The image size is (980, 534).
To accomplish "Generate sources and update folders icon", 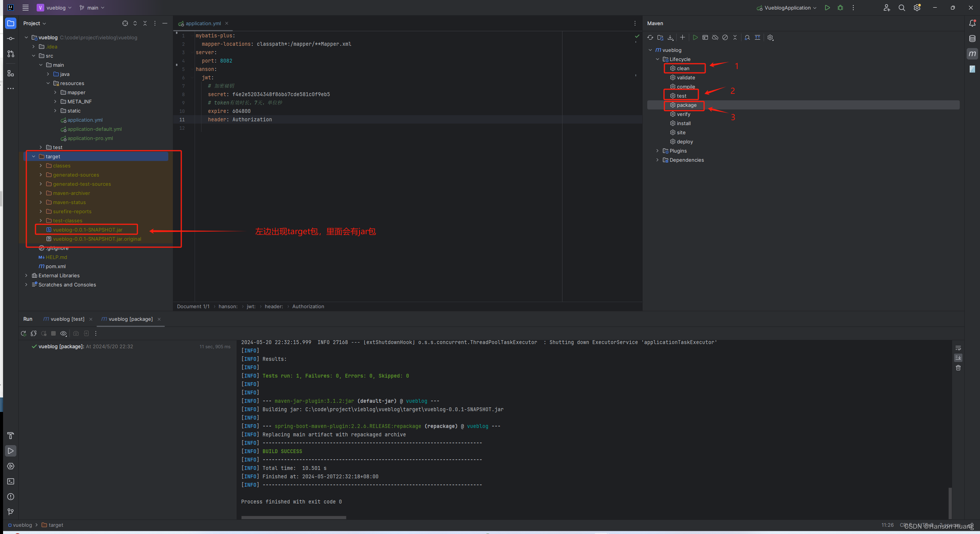I will pyautogui.click(x=660, y=37).
